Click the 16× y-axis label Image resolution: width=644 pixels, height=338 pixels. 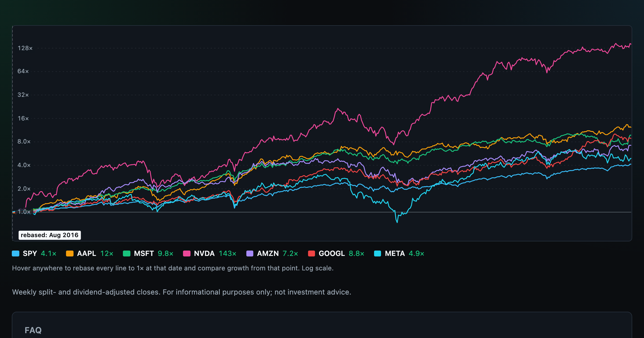[x=23, y=119]
